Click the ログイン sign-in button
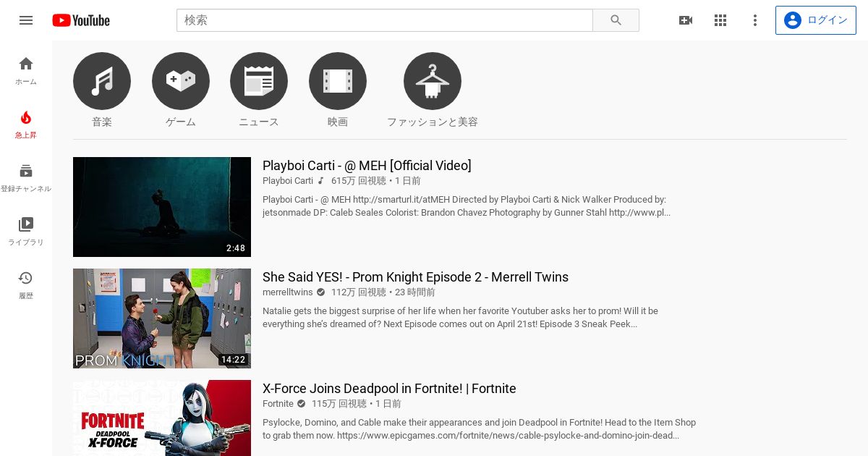868x456 pixels. (815, 20)
